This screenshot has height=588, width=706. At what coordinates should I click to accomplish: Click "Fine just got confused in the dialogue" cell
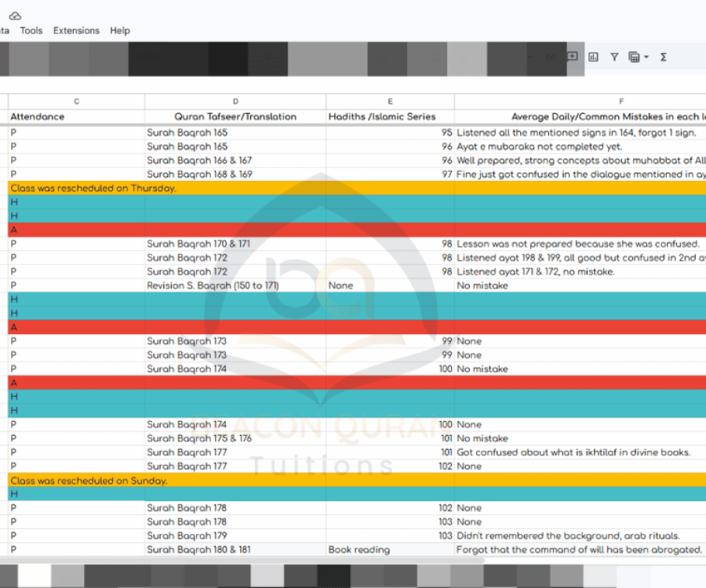pyautogui.click(x=580, y=174)
